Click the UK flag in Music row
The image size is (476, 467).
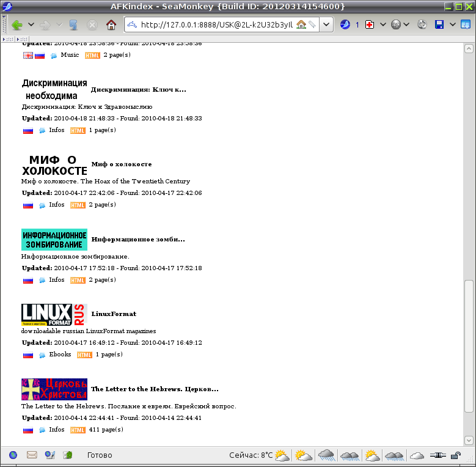28,56
